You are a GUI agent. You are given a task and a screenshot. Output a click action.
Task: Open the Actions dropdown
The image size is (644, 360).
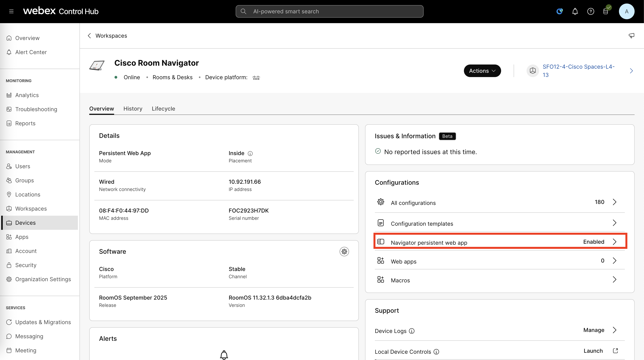pyautogui.click(x=482, y=71)
